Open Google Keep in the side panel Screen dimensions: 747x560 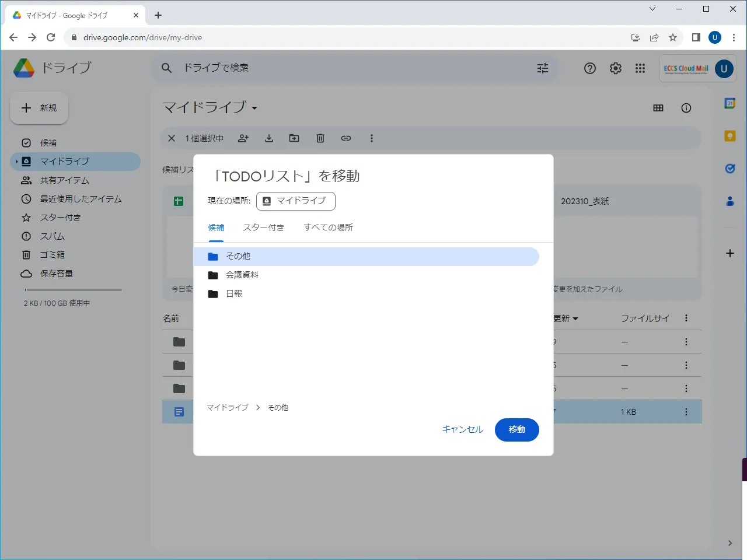pos(729,136)
